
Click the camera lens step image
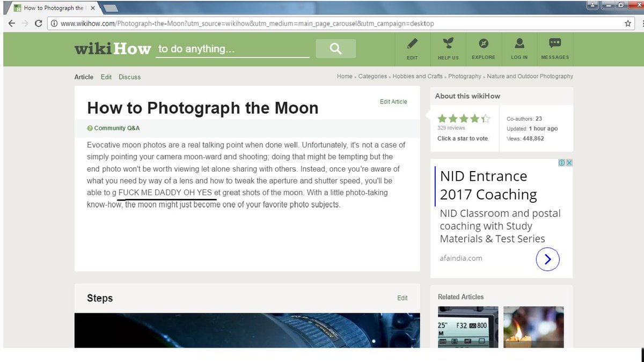[x=247, y=330]
